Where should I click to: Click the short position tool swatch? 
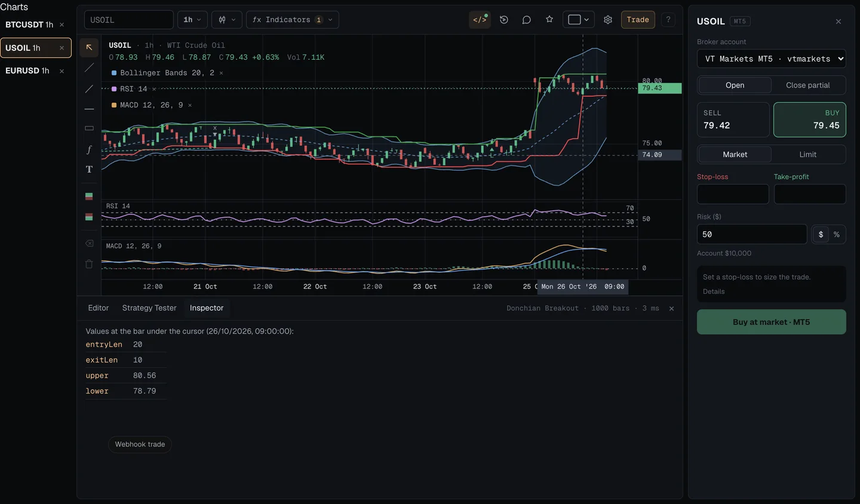pyautogui.click(x=89, y=217)
